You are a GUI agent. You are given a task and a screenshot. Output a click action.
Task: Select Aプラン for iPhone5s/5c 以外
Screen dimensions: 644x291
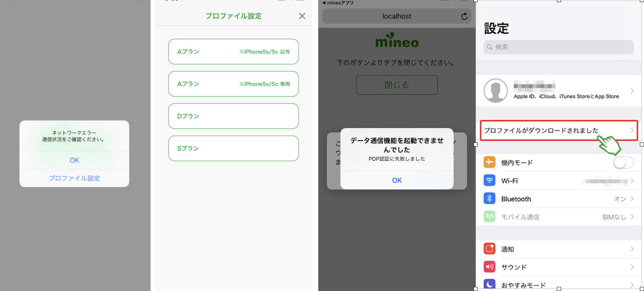coord(234,52)
